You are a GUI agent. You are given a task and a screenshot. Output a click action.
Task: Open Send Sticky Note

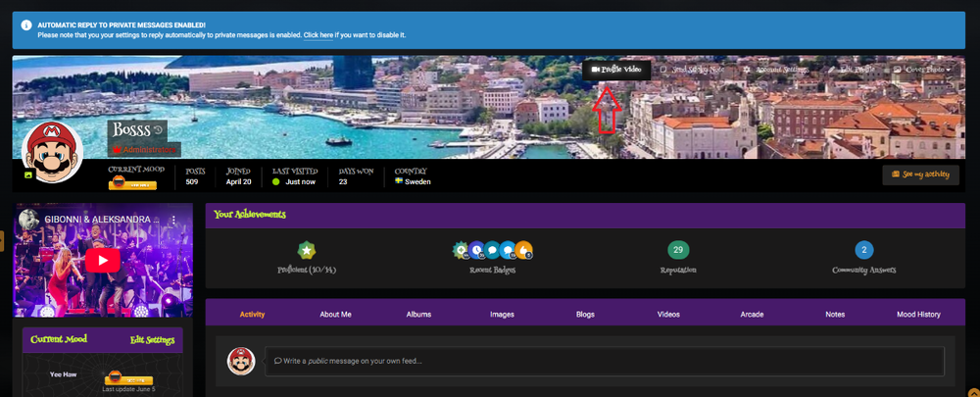(693, 70)
